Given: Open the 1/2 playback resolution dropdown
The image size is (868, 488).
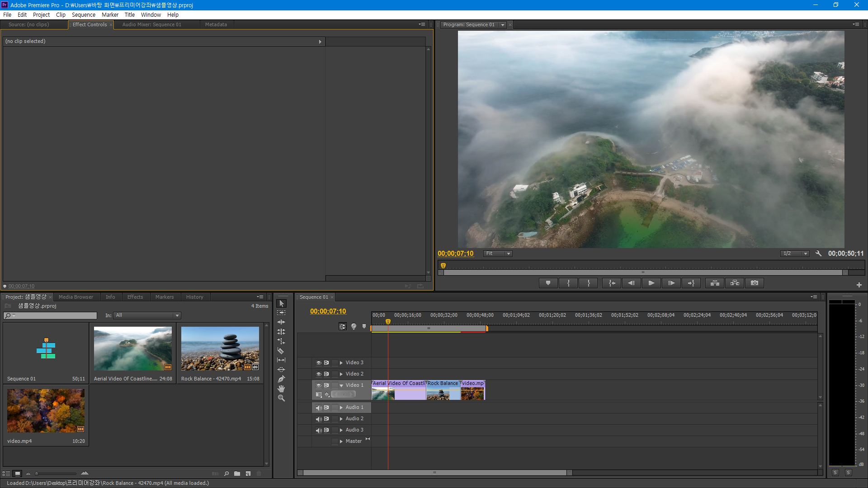Looking at the screenshot, I should 795,253.
